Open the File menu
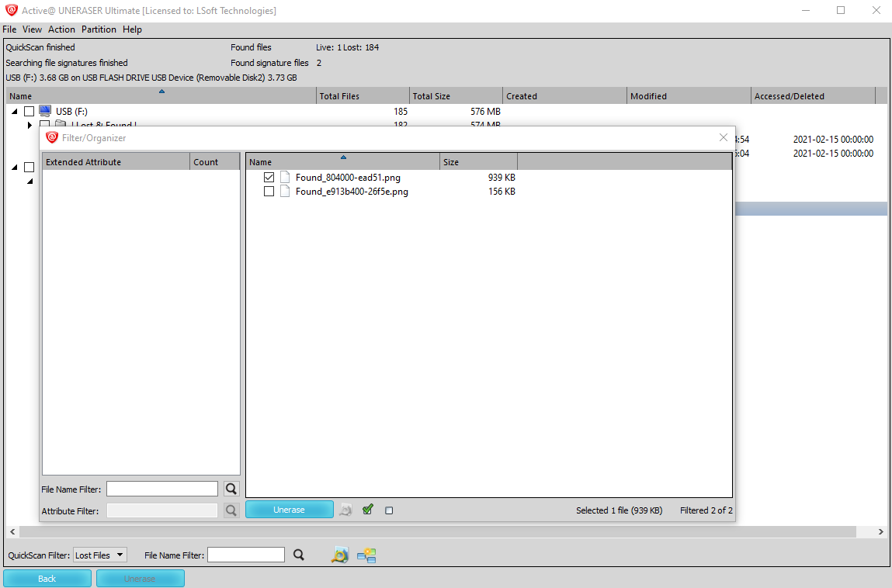Screen dimensions: 892x588 click(9, 29)
